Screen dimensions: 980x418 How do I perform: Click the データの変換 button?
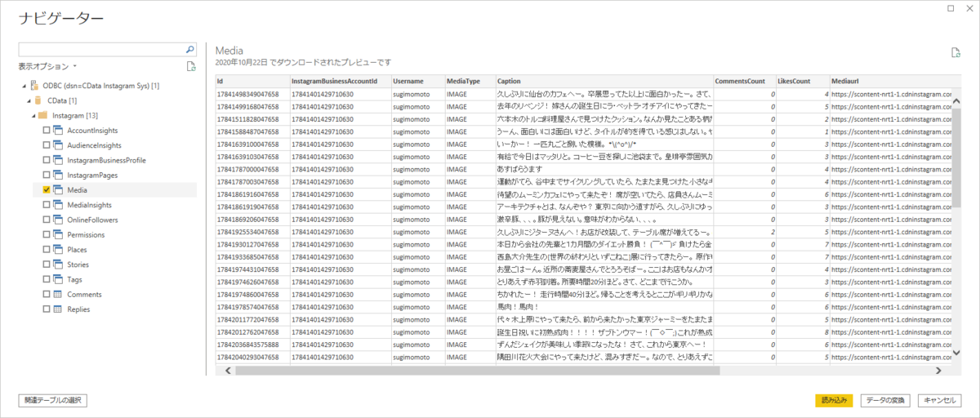coord(886,400)
